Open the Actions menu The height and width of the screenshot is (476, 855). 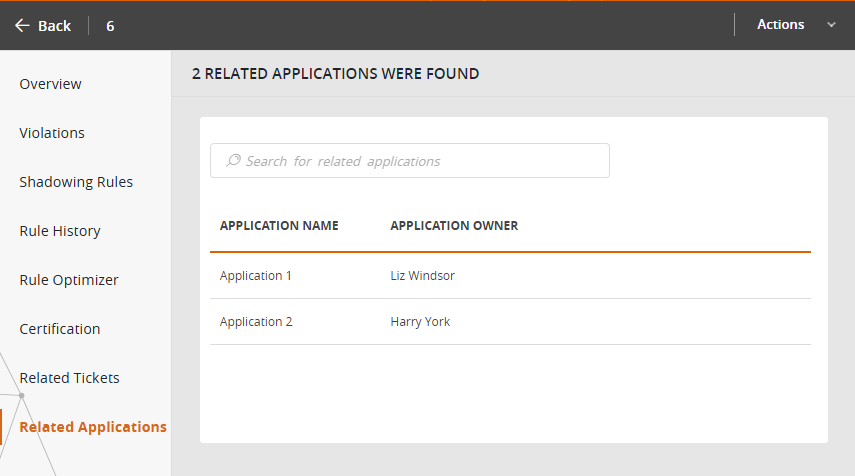point(781,25)
